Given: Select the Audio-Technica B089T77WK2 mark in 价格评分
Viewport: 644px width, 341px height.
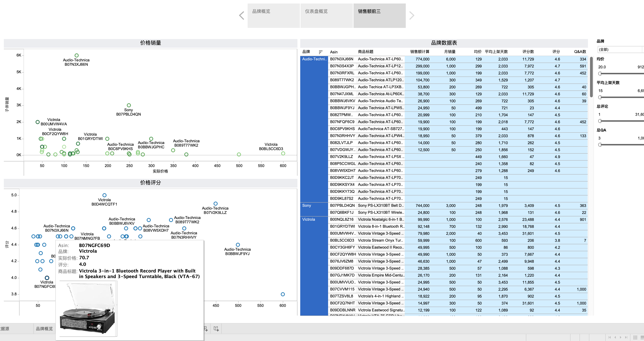Looking at the screenshot, I should (x=171, y=220).
